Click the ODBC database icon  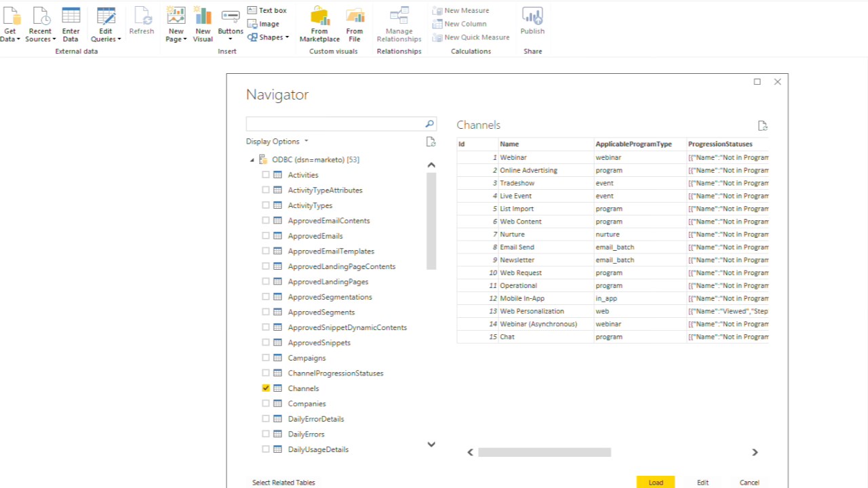pos(263,159)
